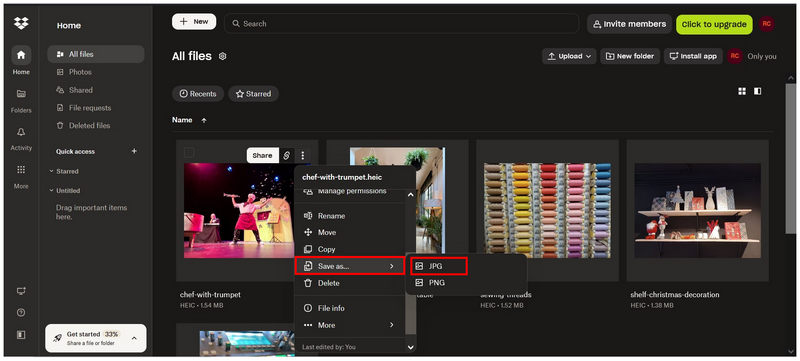Open the help question mark icon
Image resolution: width=800 pixels, height=361 pixels.
(21, 313)
